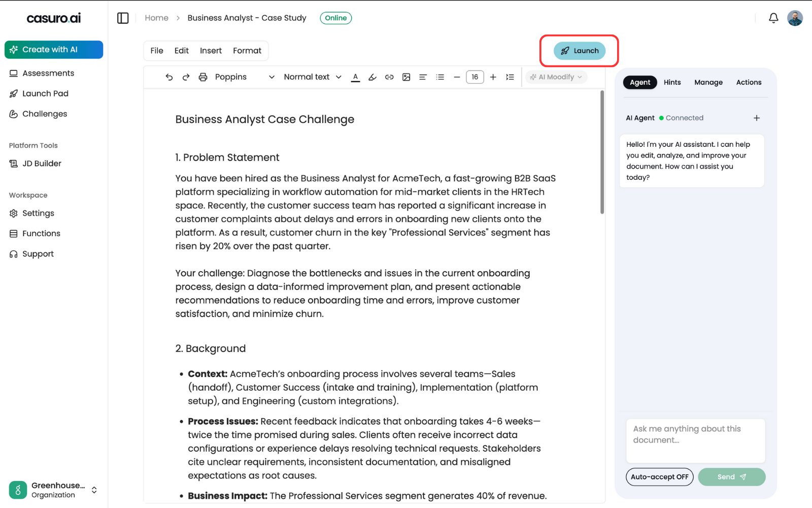This screenshot has height=508, width=812.
Task: Open the notifications bell
Action: point(773,18)
